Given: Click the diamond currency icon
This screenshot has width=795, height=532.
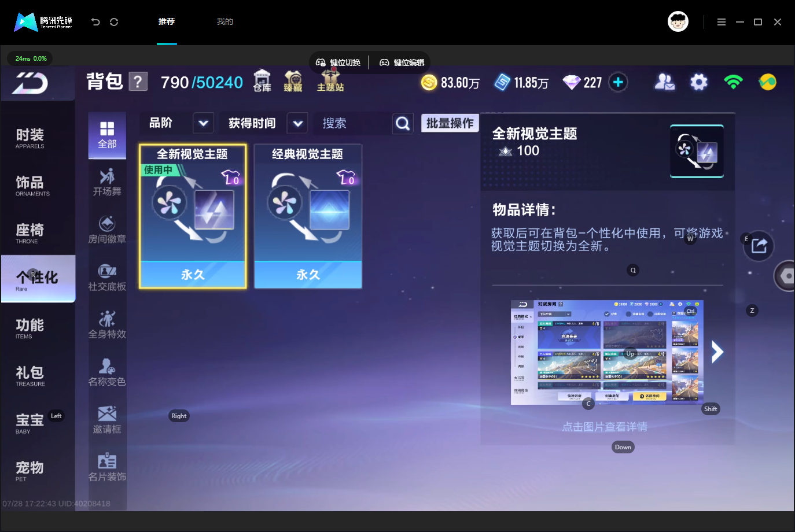Looking at the screenshot, I should click(571, 83).
